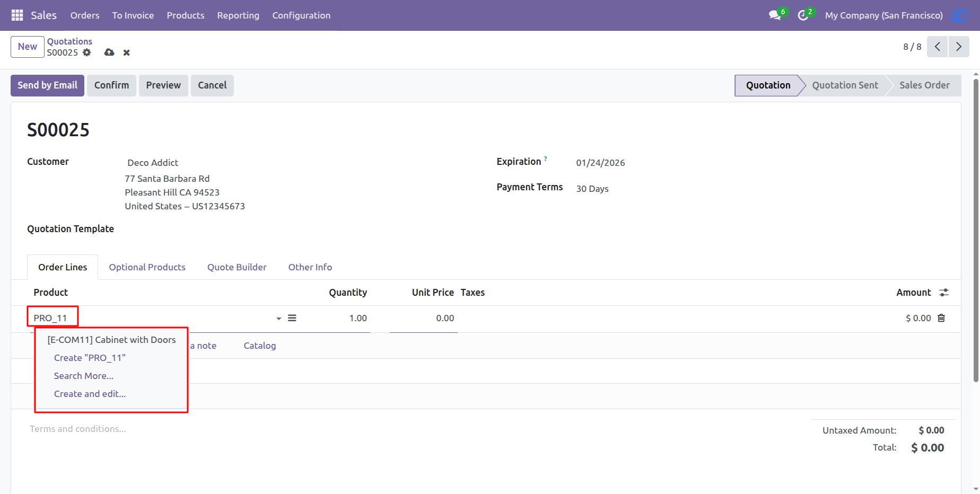Choose Search More in the dropdown

pyautogui.click(x=84, y=376)
